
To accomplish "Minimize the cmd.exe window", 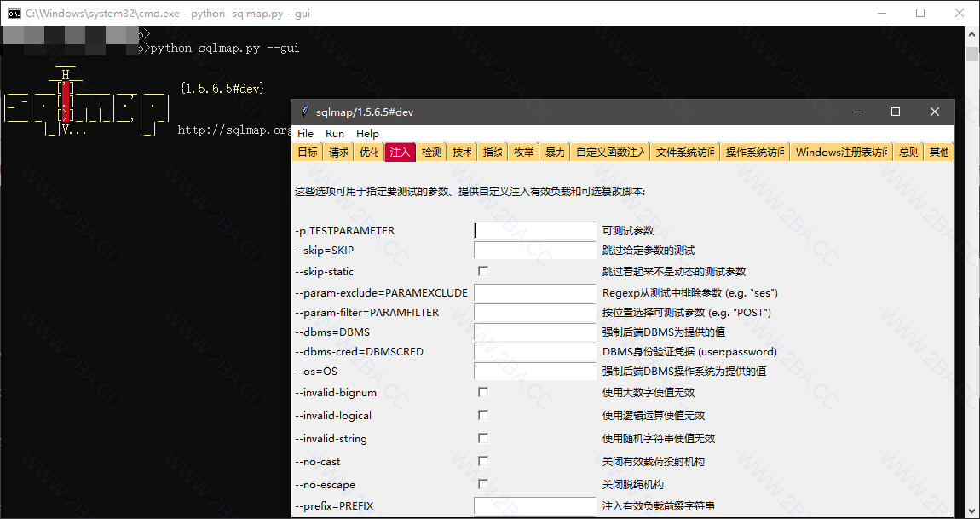I will point(882,13).
